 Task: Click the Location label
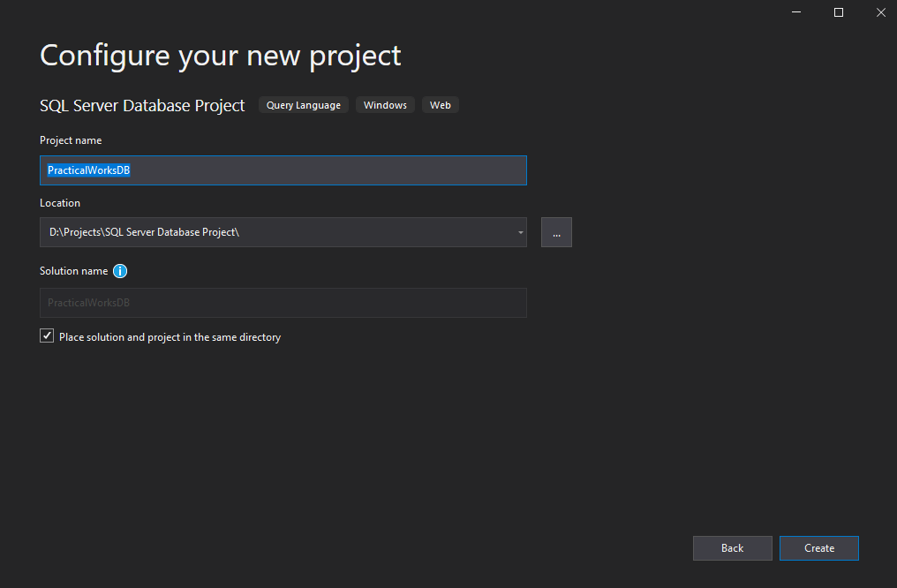pyautogui.click(x=60, y=203)
